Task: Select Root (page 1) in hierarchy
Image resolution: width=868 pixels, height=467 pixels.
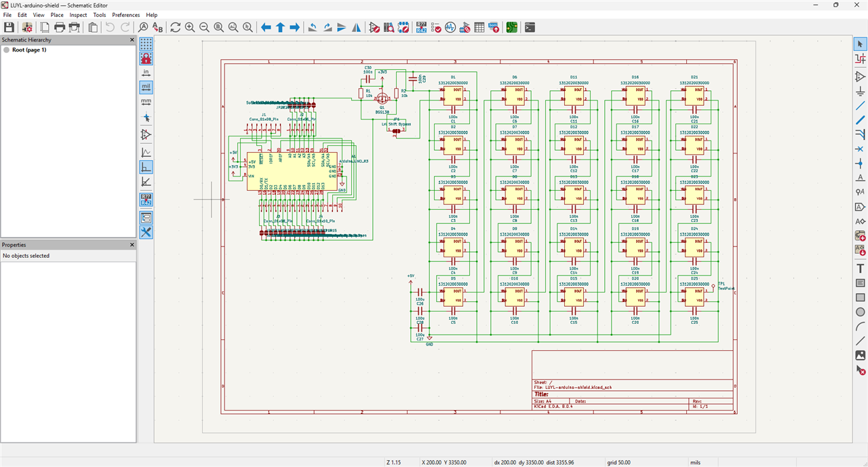Action: click(28, 50)
